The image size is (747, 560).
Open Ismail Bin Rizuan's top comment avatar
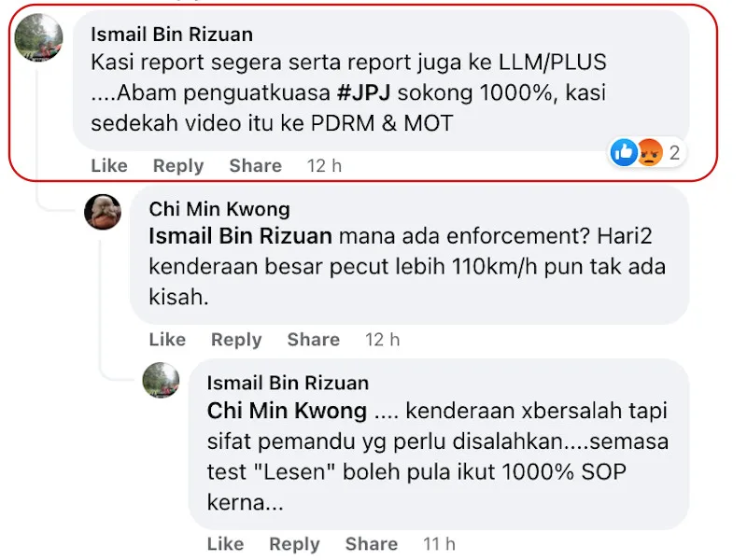(38, 37)
